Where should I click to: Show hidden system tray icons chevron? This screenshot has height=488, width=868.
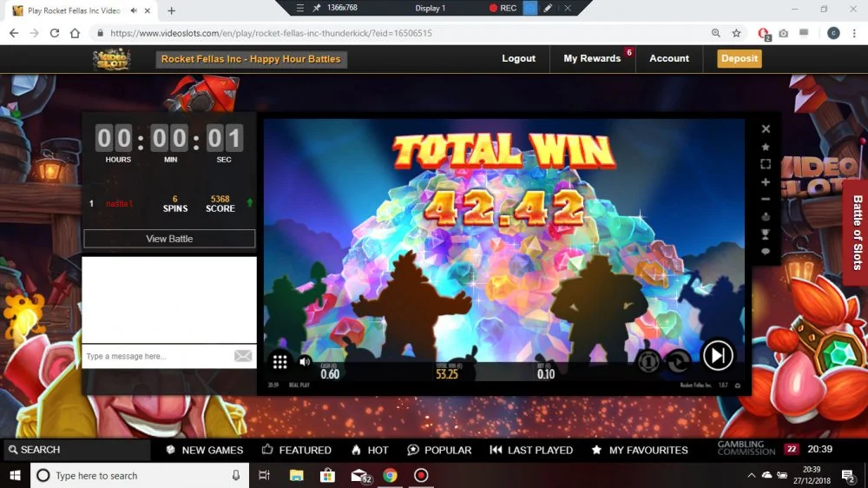point(751,475)
